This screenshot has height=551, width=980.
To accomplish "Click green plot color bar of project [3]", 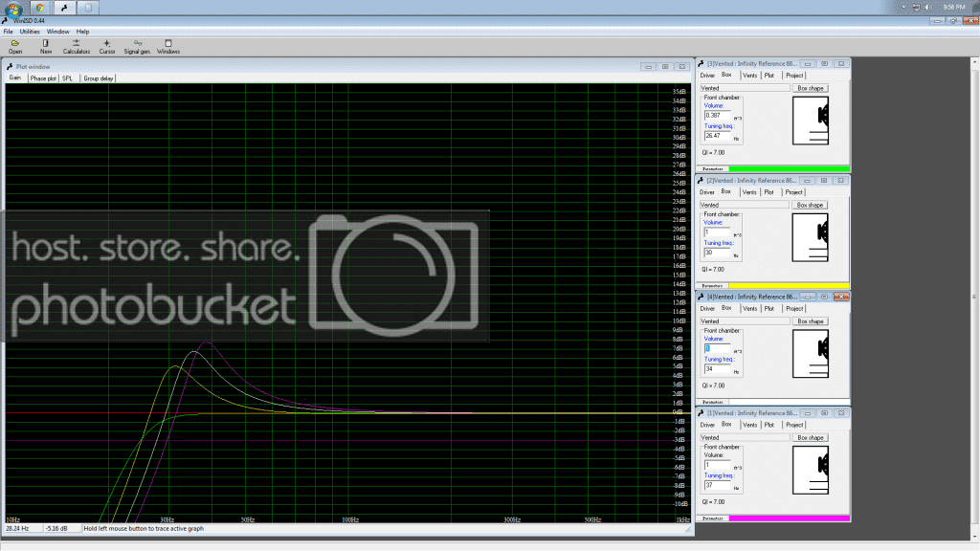I will [x=790, y=168].
